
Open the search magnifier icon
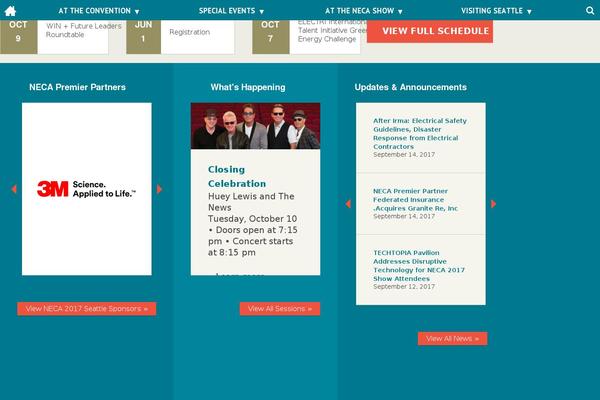(590, 11)
